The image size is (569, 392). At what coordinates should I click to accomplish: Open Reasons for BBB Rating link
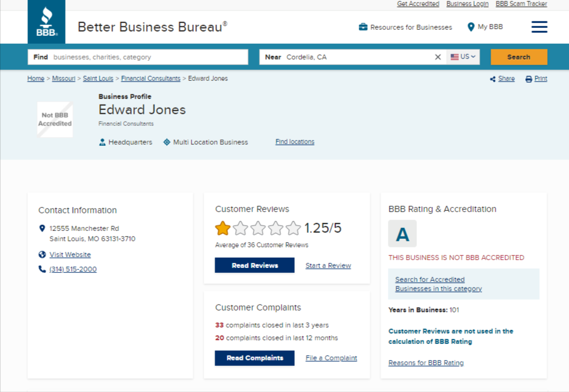click(x=426, y=363)
